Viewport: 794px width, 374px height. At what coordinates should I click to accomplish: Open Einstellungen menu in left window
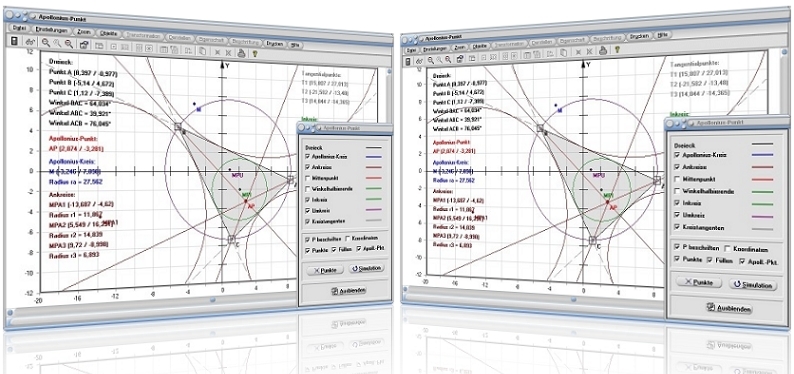(52, 30)
